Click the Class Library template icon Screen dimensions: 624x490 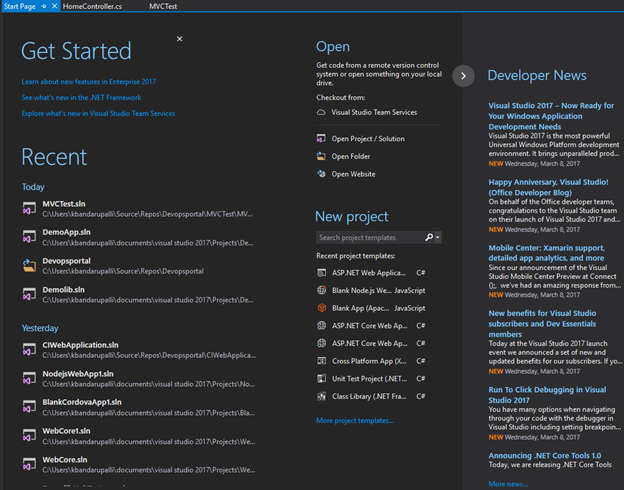pos(321,396)
